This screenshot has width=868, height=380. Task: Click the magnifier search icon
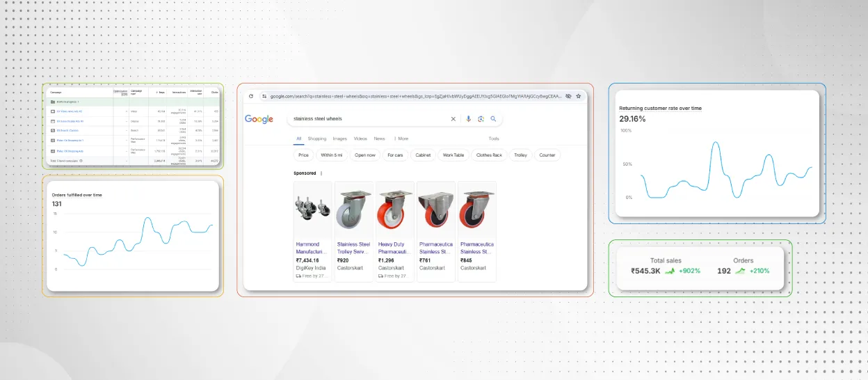493,119
